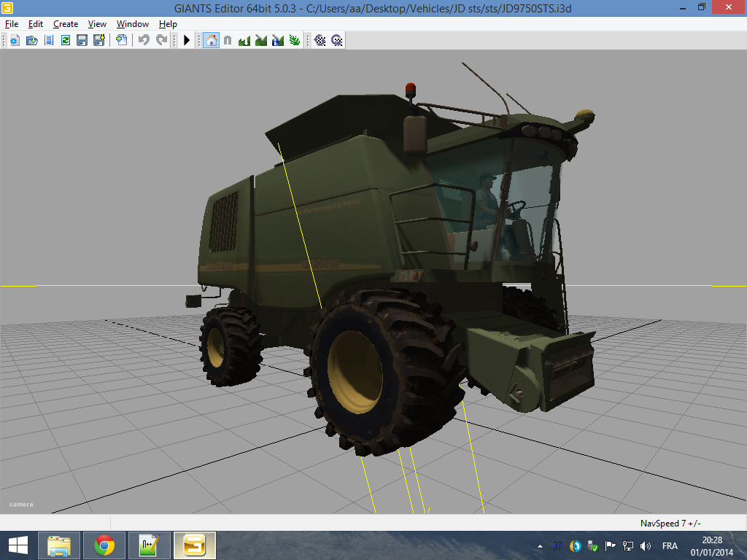The height and width of the screenshot is (560, 747).
Task: Undo the last action
Action: click(x=144, y=41)
